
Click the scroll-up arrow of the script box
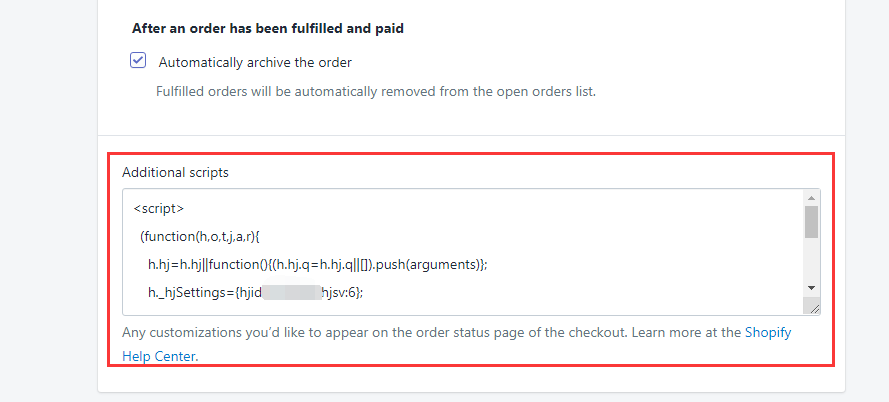[811, 197]
